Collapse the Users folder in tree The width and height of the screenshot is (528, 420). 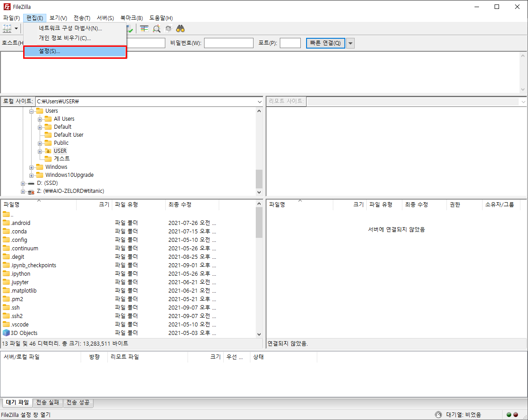pyautogui.click(x=31, y=111)
